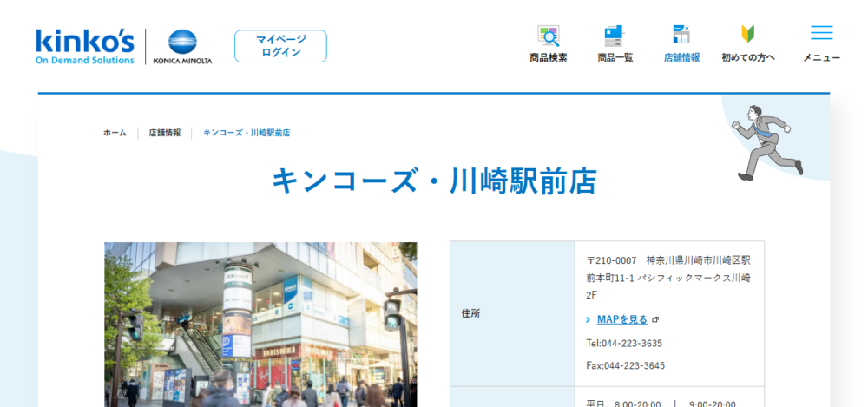Click the Konica Minolta logo

click(x=182, y=47)
